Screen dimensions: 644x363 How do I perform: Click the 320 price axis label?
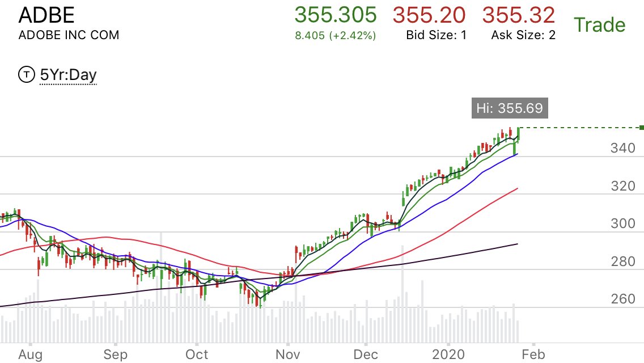622,186
